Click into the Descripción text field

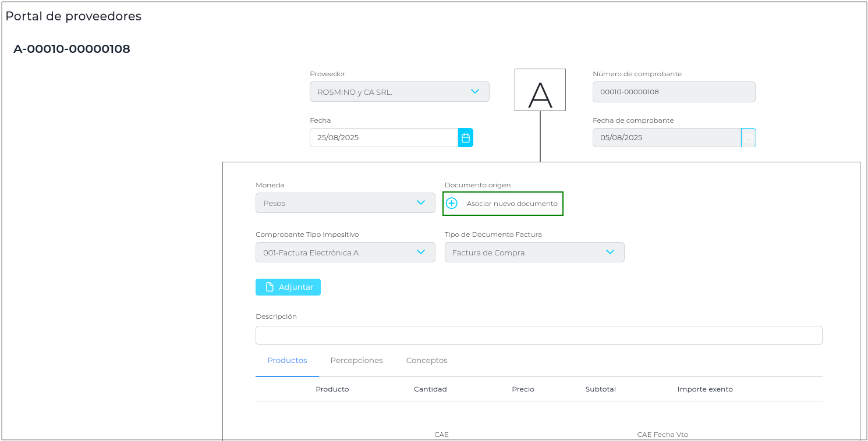[538, 336]
